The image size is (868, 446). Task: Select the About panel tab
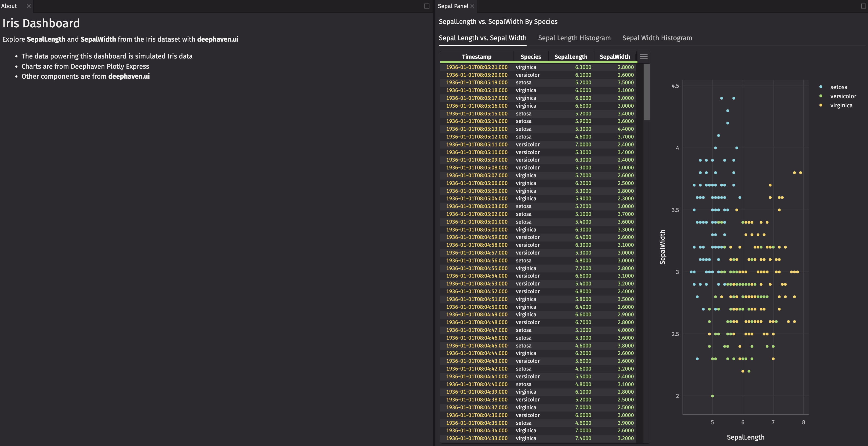coord(9,6)
